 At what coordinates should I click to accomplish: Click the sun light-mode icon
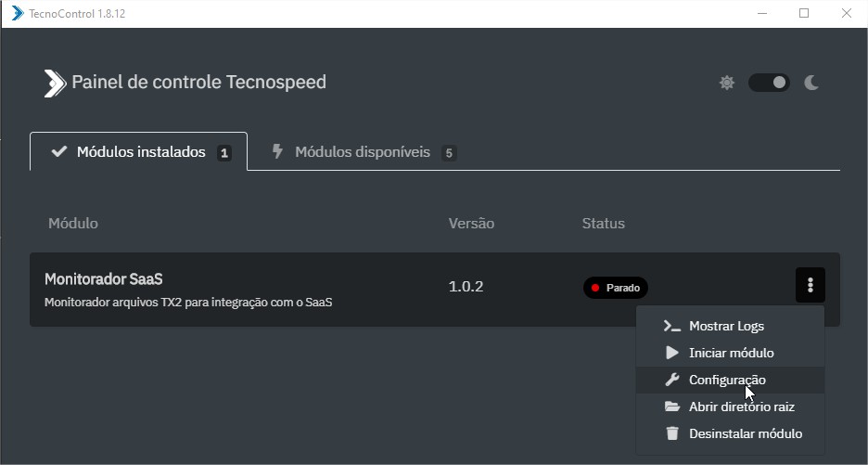[x=727, y=83]
